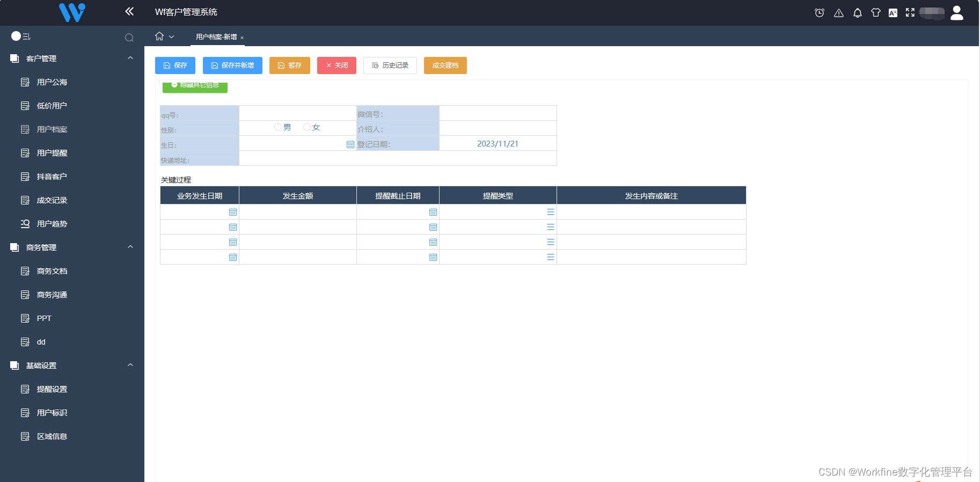Screen dimensions: 980x482
Task: Open first row 提醒截止日期 calendar icon
Action: [433, 212]
